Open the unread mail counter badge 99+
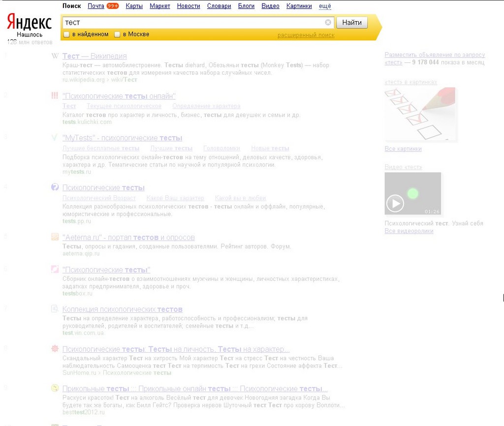 [x=113, y=6]
